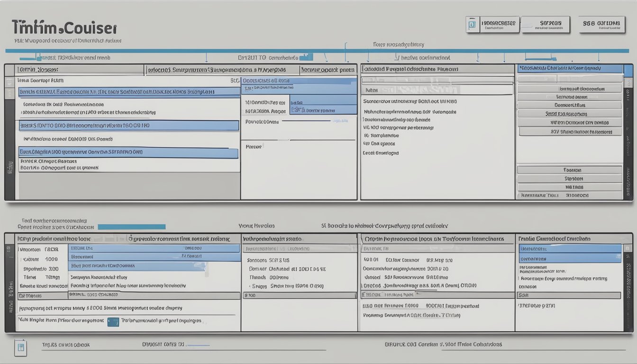The image size is (637, 364).
Task: Click the framed document icon at top right
Action: click(472, 23)
